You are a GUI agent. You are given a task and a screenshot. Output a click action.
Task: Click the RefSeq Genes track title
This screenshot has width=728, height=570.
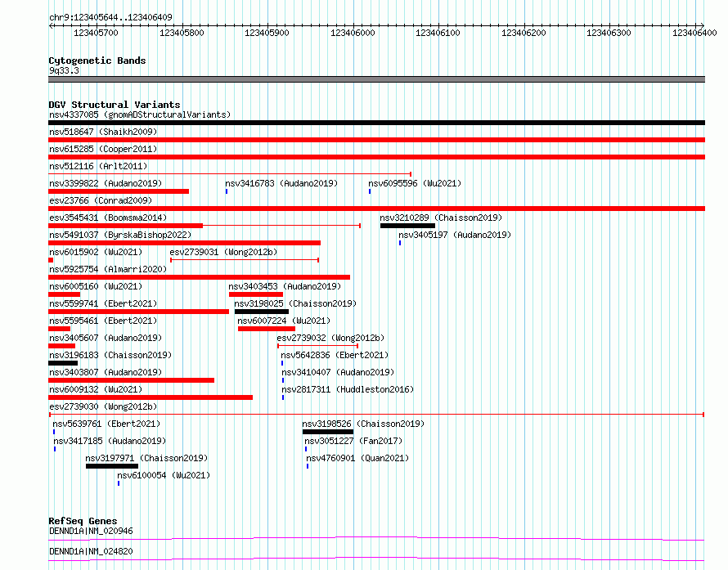click(83, 521)
